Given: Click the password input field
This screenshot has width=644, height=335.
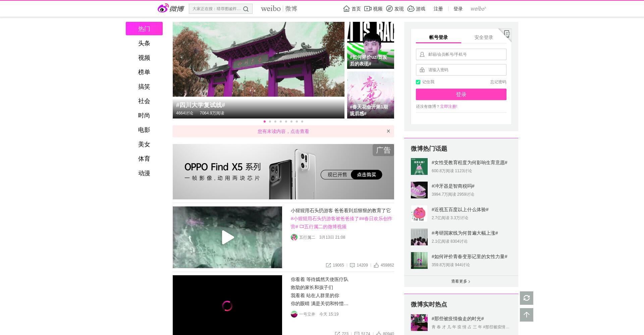Looking at the screenshot, I should 461,70.
